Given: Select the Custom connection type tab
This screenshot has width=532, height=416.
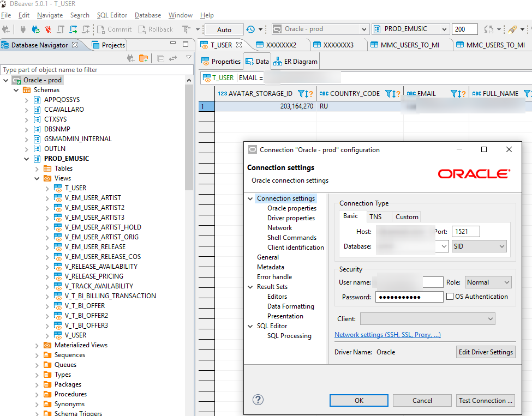Looking at the screenshot, I should [x=407, y=216].
